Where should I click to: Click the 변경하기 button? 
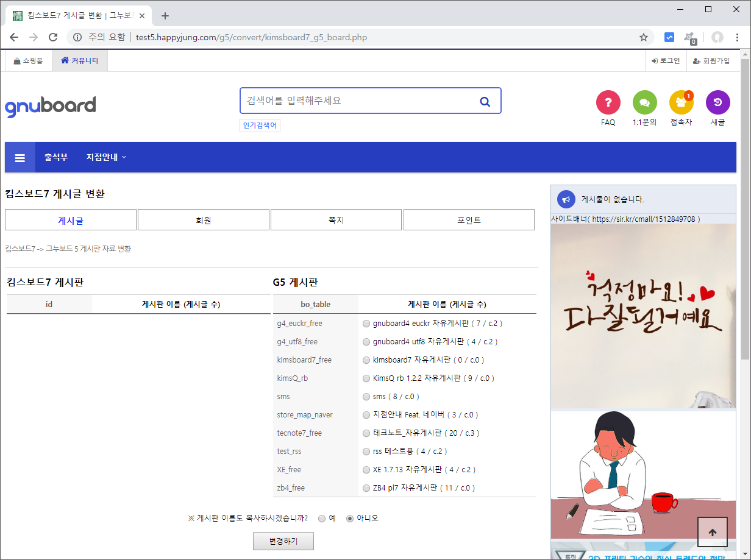283,541
